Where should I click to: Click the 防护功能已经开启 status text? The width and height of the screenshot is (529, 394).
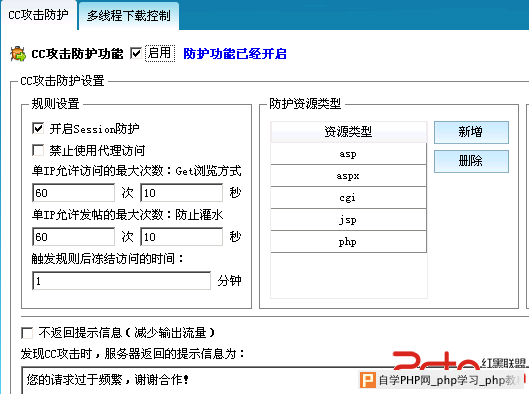coord(235,54)
